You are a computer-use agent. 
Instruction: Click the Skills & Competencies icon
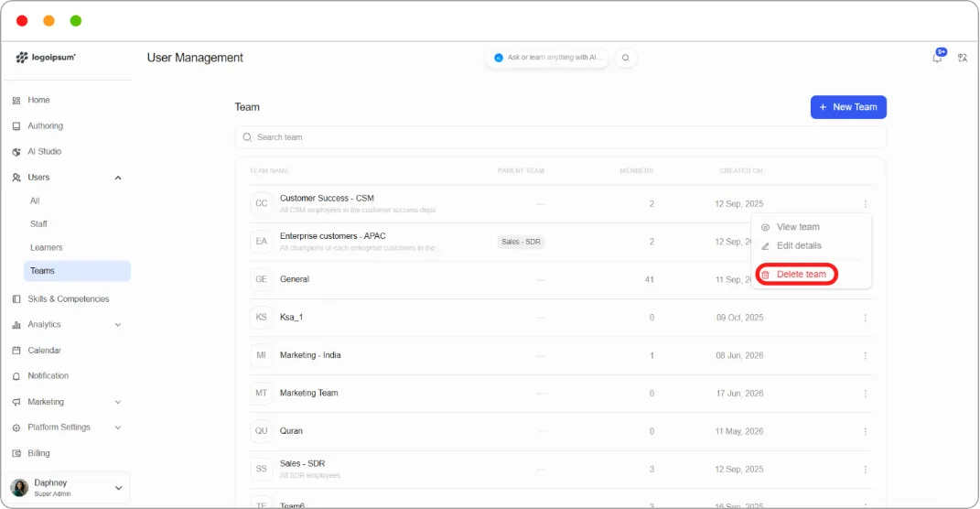click(16, 298)
